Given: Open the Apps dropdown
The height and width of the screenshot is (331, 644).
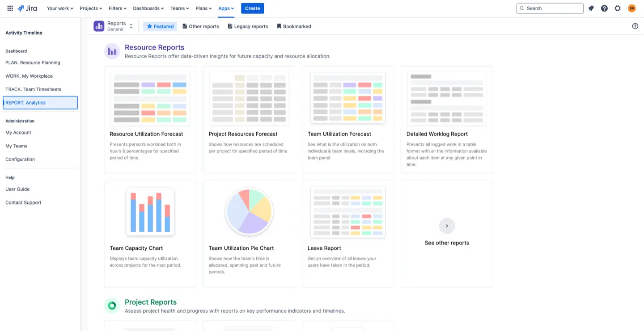Looking at the screenshot, I should [226, 8].
